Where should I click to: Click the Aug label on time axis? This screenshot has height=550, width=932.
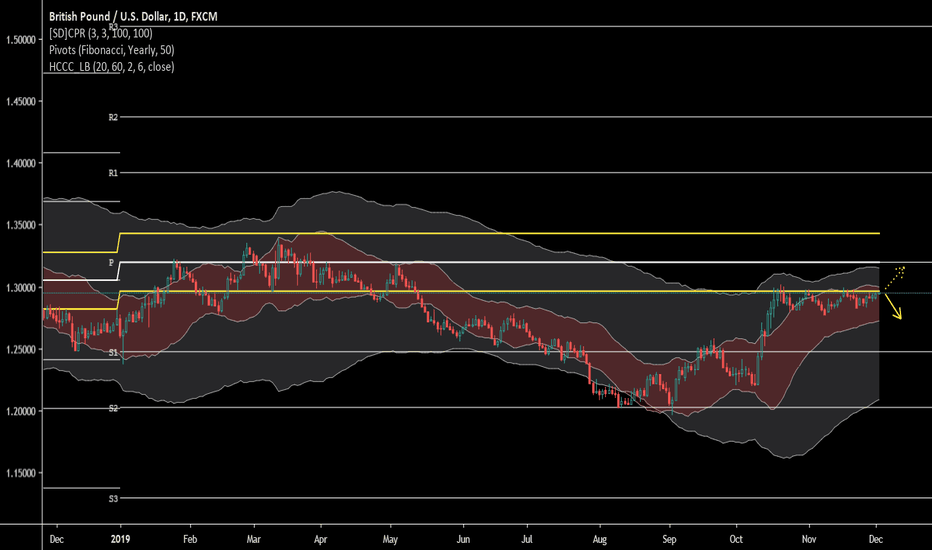click(x=599, y=537)
